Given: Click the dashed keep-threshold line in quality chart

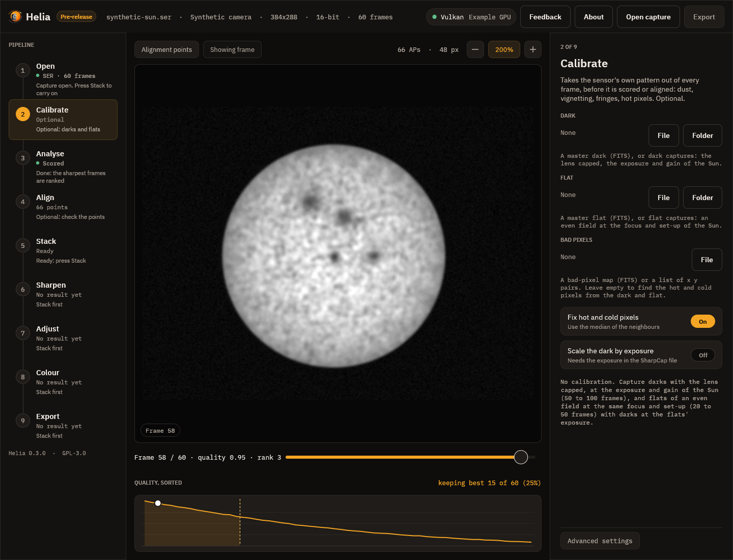Looking at the screenshot, I should click(x=240, y=522).
